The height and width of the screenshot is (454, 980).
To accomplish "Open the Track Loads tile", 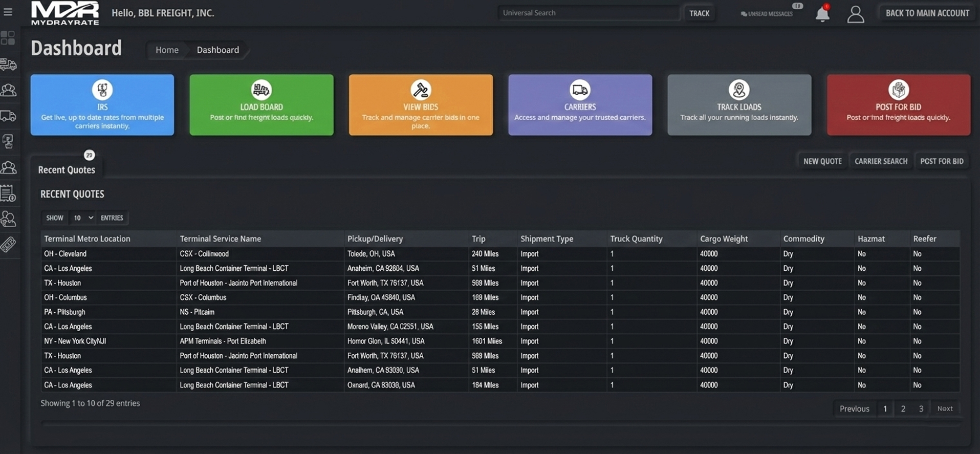I will pos(739,105).
